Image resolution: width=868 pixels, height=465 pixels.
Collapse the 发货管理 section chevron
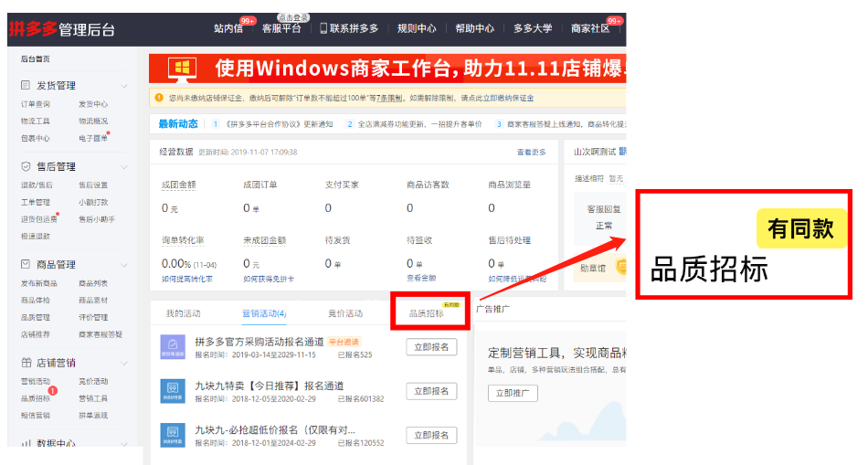point(124,86)
